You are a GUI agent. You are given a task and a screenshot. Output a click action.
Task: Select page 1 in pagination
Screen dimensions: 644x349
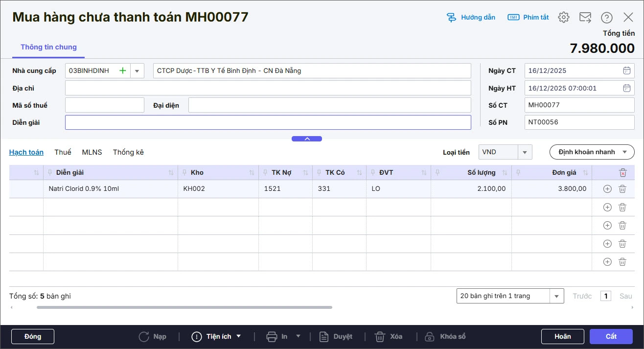[x=606, y=296]
